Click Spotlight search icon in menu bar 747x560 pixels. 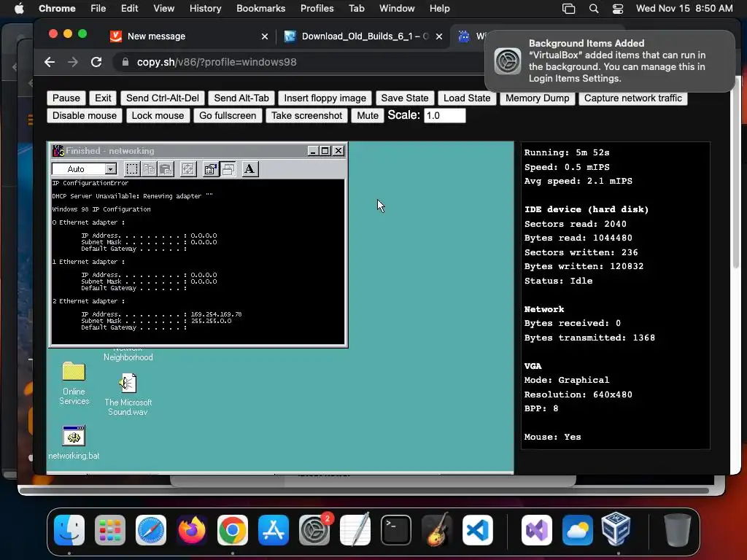pyautogui.click(x=594, y=9)
